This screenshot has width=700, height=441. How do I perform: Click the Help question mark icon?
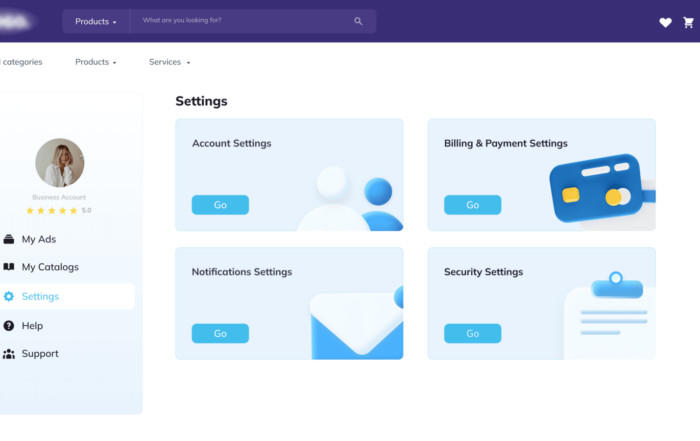[9, 325]
